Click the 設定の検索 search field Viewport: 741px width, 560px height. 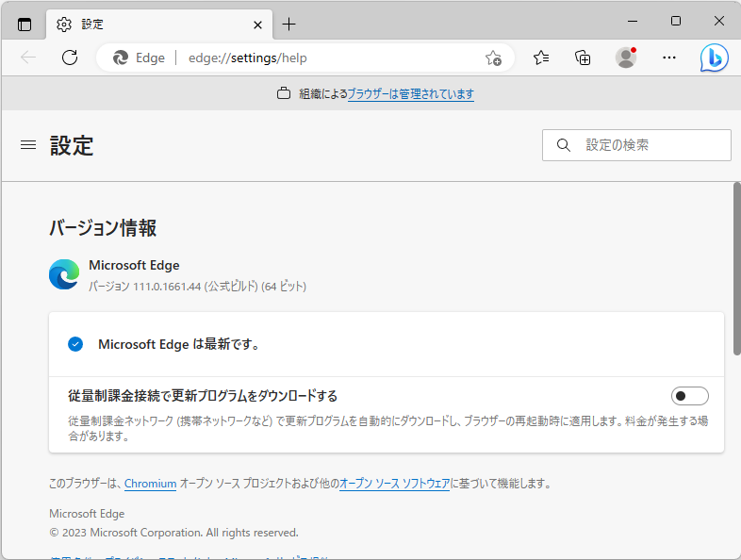[636, 145]
